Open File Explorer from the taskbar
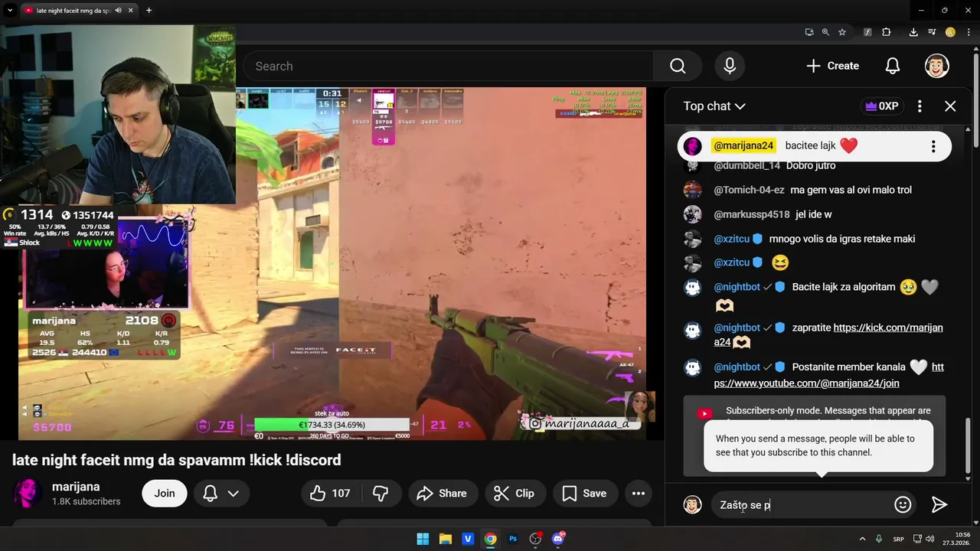This screenshot has width=980, height=551. click(x=445, y=539)
